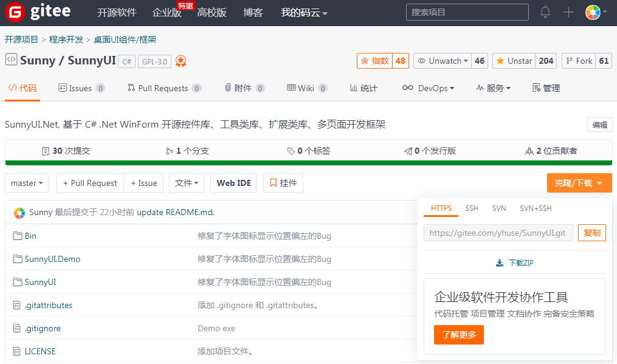
Task: Click the 开源软件 nav link
Action: (x=117, y=13)
